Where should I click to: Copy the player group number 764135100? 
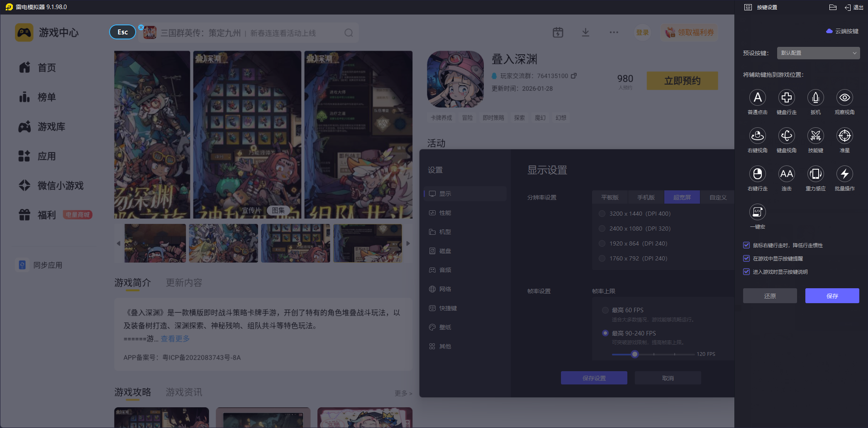574,76
